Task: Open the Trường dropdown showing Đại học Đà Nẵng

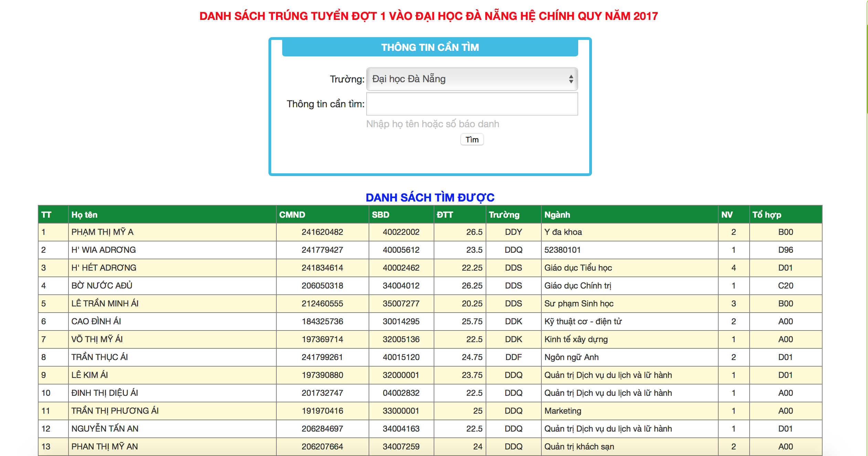Action: [472, 79]
